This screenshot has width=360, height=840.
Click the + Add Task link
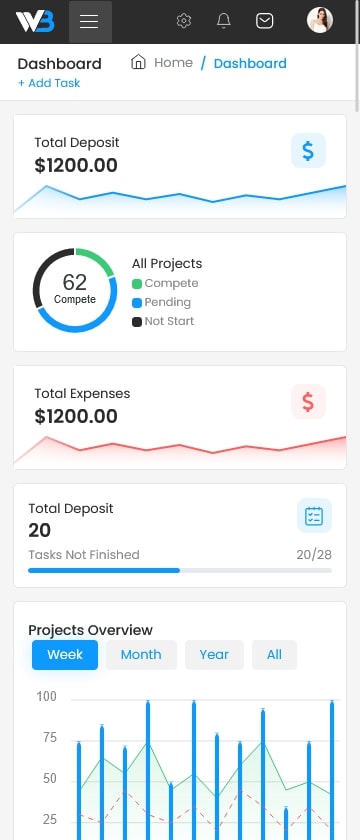[x=49, y=83]
